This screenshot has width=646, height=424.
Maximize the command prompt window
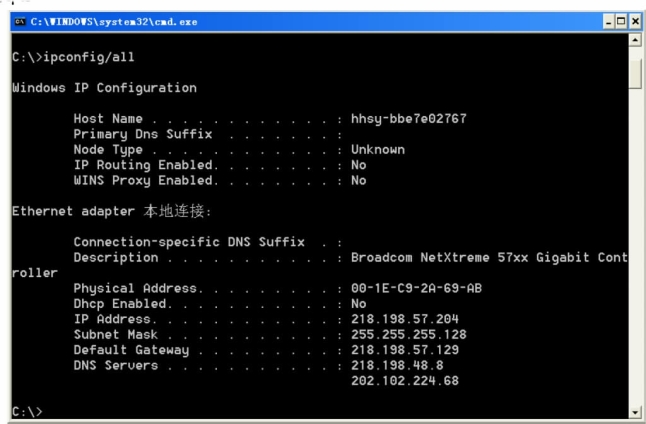point(622,21)
